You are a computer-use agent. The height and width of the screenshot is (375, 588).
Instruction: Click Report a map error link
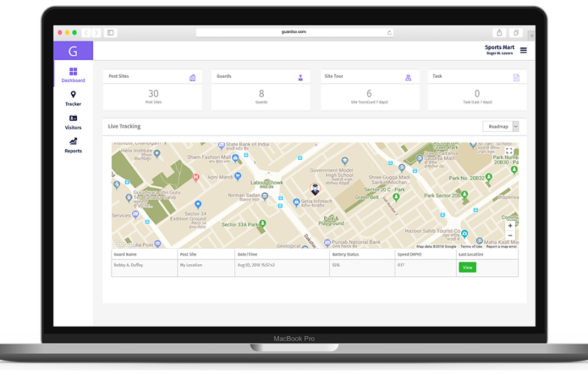[501, 246]
